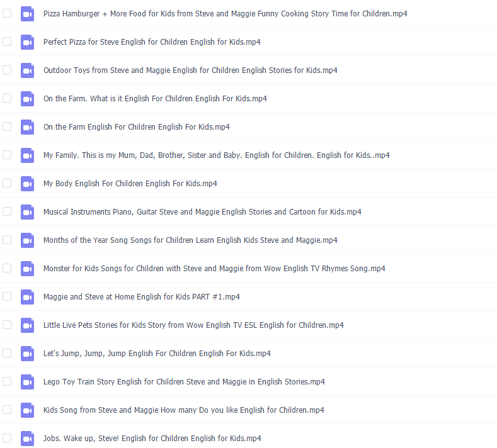This screenshot has height=448, width=497.
Task: Click video icon for Perfect Pizza for Steve file
Action: coord(27,42)
